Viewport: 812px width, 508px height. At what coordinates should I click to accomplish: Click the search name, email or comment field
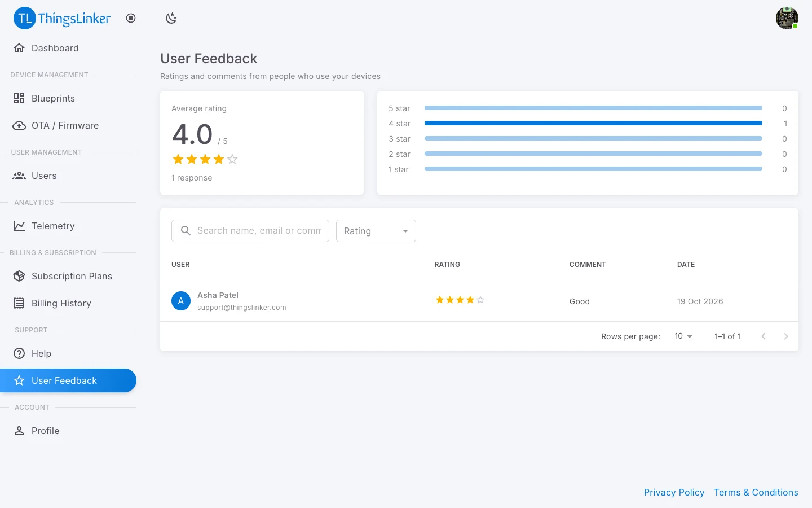[x=250, y=231]
